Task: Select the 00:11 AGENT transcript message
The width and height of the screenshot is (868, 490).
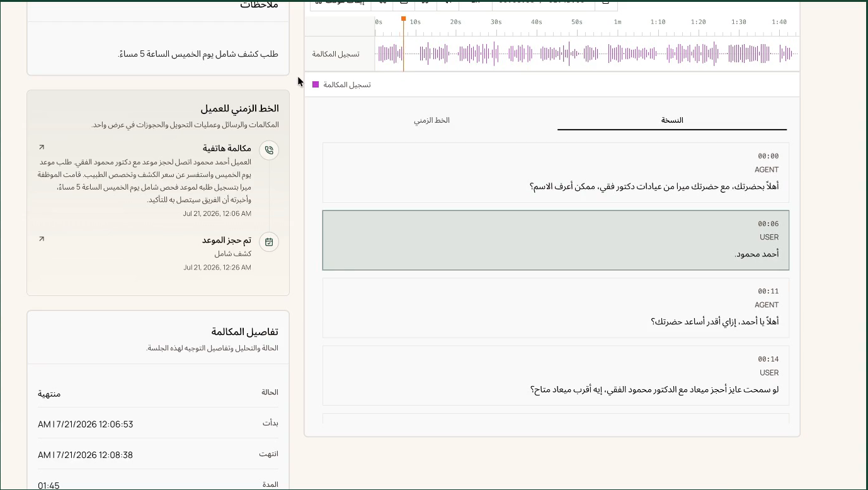Action: click(x=556, y=308)
